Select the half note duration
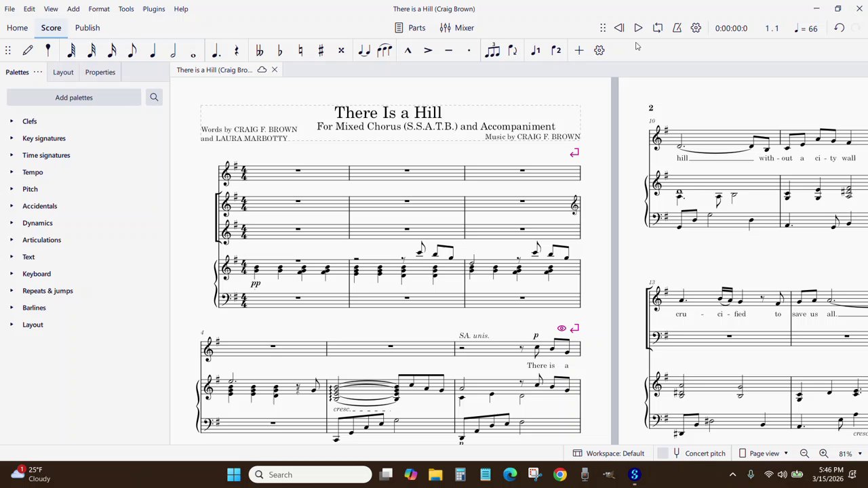This screenshot has width=868, height=488. click(173, 50)
